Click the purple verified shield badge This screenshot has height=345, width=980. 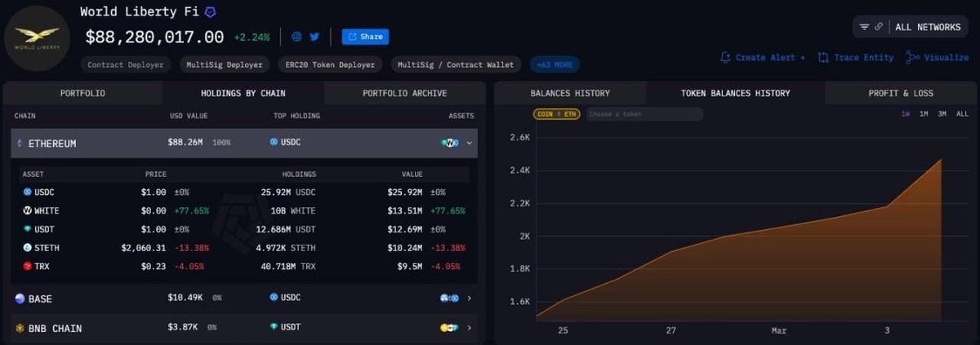coord(210,12)
